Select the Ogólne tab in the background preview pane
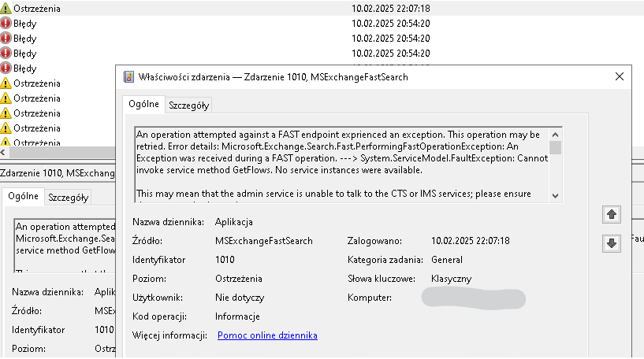The height and width of the screenshot is (359, 644). [23, 197]
